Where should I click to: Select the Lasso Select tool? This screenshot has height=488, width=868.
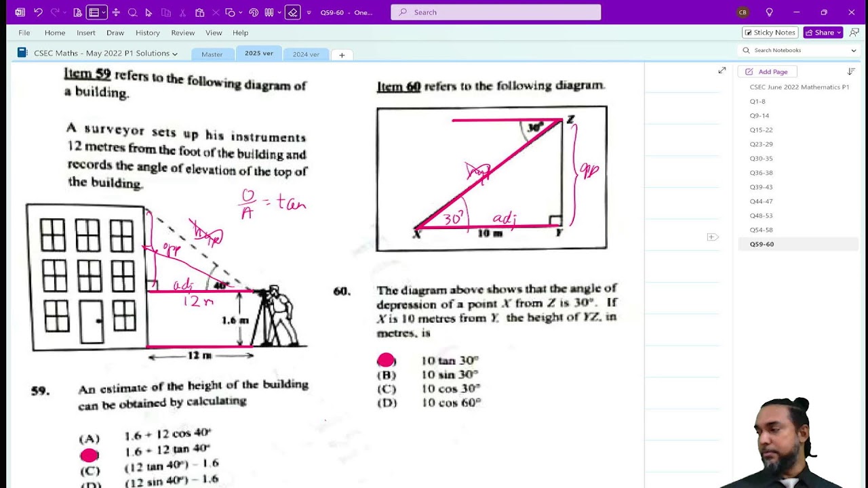click(132, 12)
